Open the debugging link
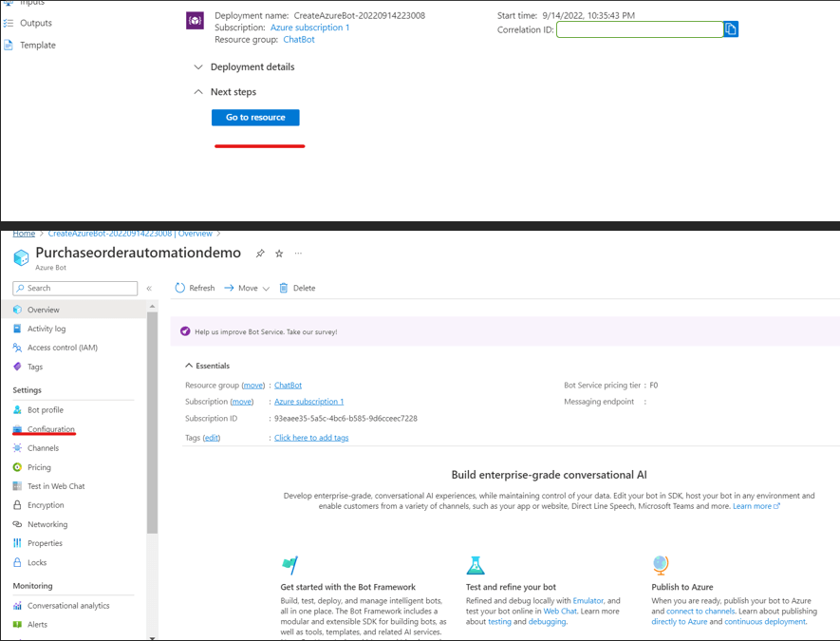Viewport: 840px width, 641px height. (547, 622)
